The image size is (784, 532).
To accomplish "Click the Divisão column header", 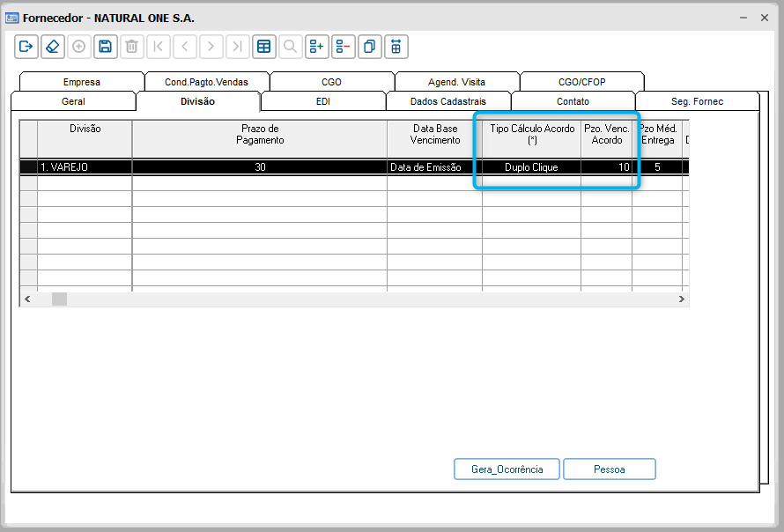I will click(85, 139).
